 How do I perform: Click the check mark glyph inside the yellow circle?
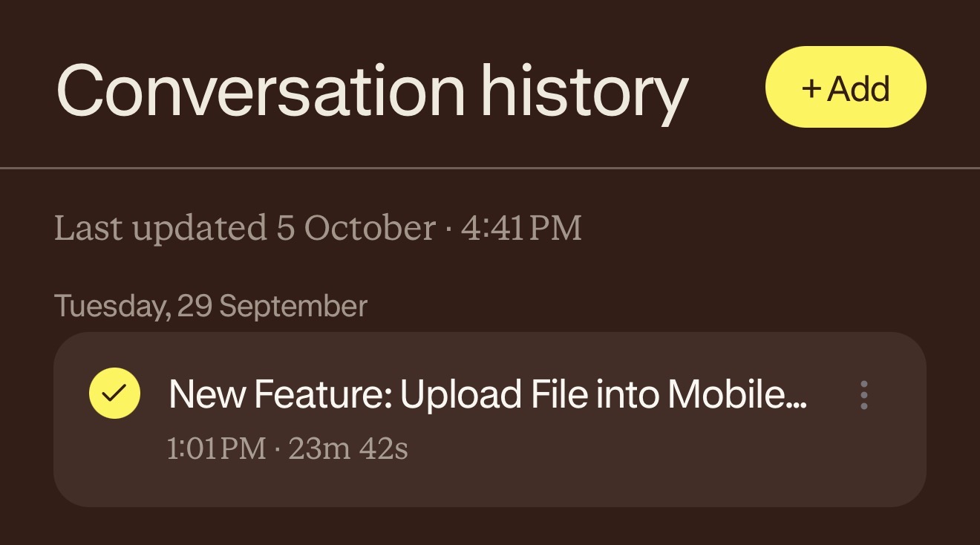(114, 394)
